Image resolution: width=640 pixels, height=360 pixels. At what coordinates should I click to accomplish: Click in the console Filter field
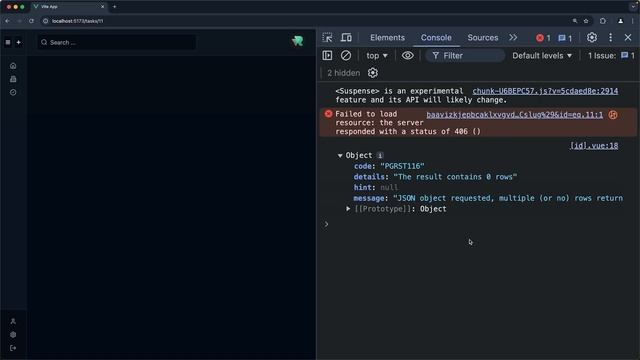(x=465, y=56)
